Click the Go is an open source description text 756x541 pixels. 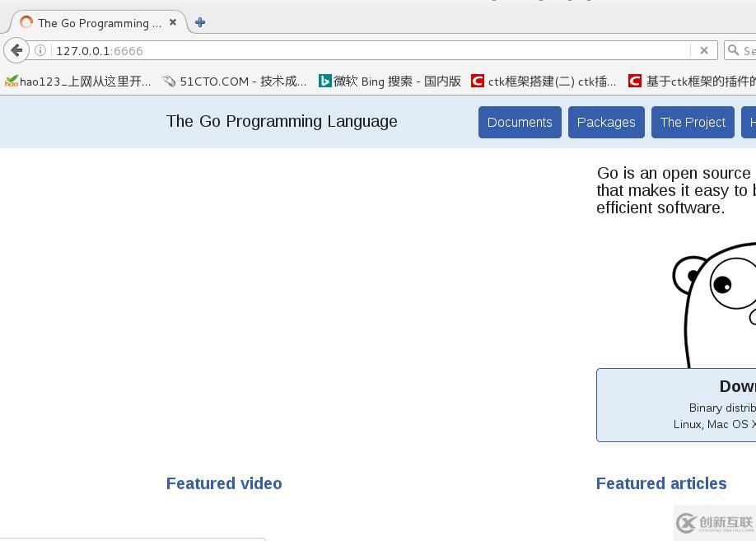click(676, 190)
